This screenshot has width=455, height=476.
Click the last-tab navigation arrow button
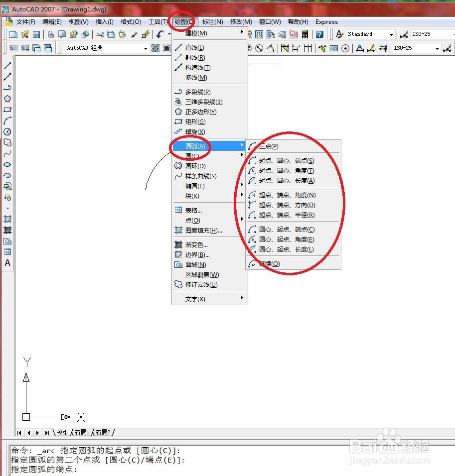[x=46, y=433]
